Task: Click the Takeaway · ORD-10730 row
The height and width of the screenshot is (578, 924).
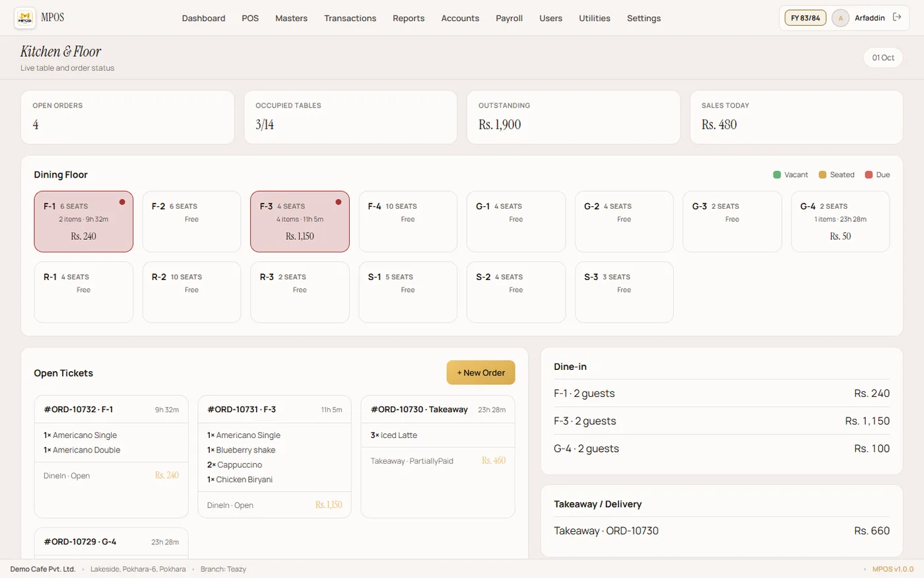Action: coord(721,530)
